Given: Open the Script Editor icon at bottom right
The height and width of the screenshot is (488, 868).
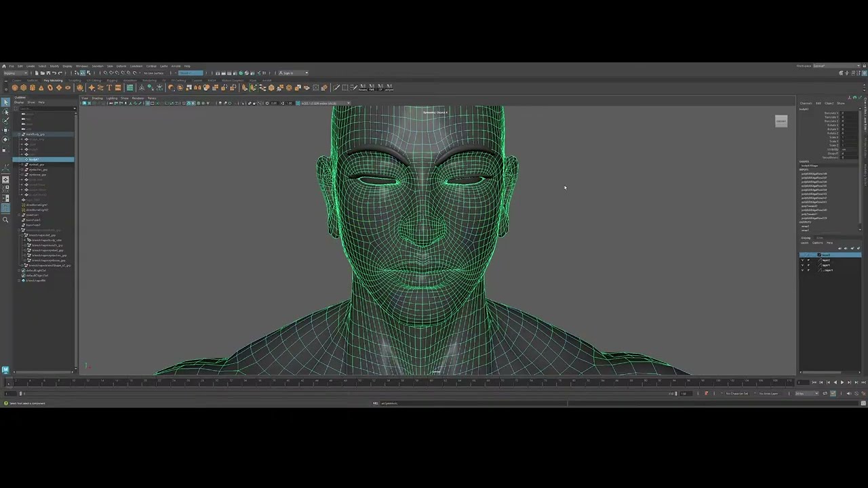Looking at the screenshot, I should point(863,403).
